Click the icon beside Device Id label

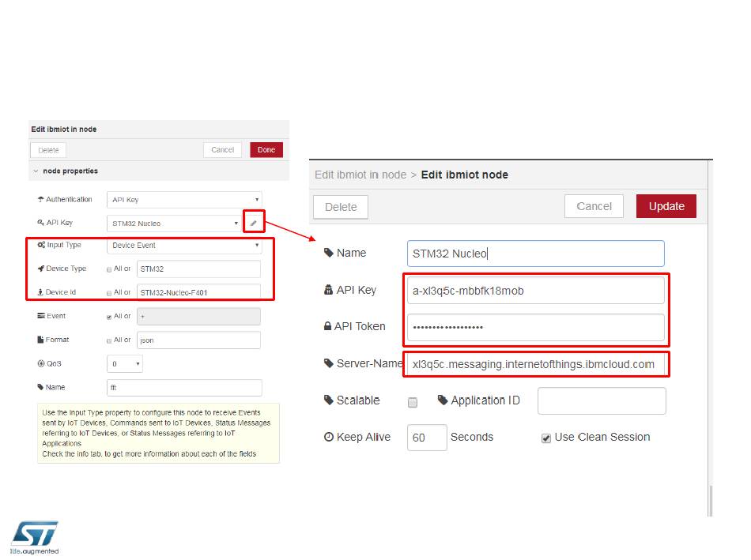(40, 292)
